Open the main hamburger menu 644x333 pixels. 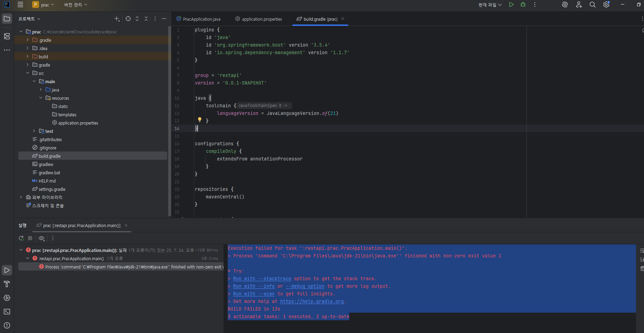click(20, 4)
